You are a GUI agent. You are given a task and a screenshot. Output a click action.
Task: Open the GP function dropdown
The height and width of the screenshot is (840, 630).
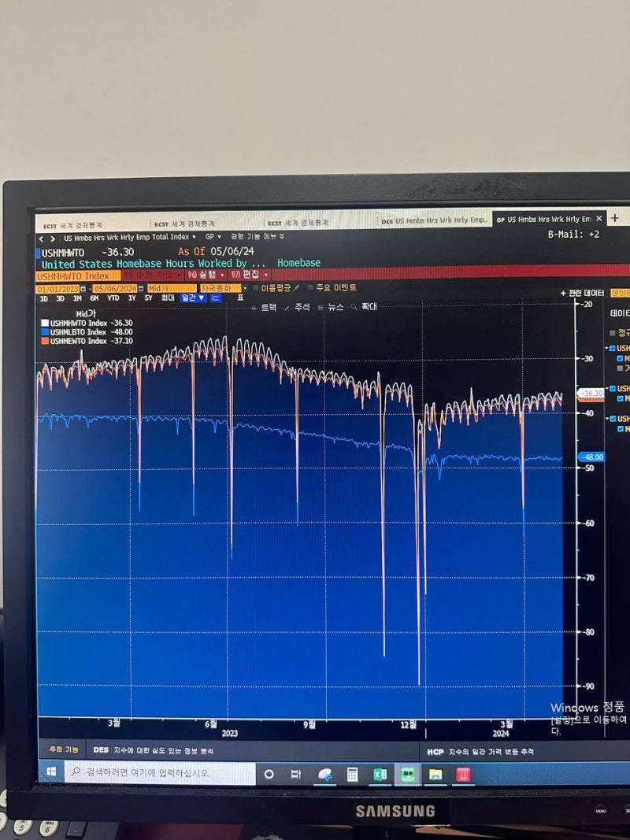pyautogui.click(x=213, y=236)
